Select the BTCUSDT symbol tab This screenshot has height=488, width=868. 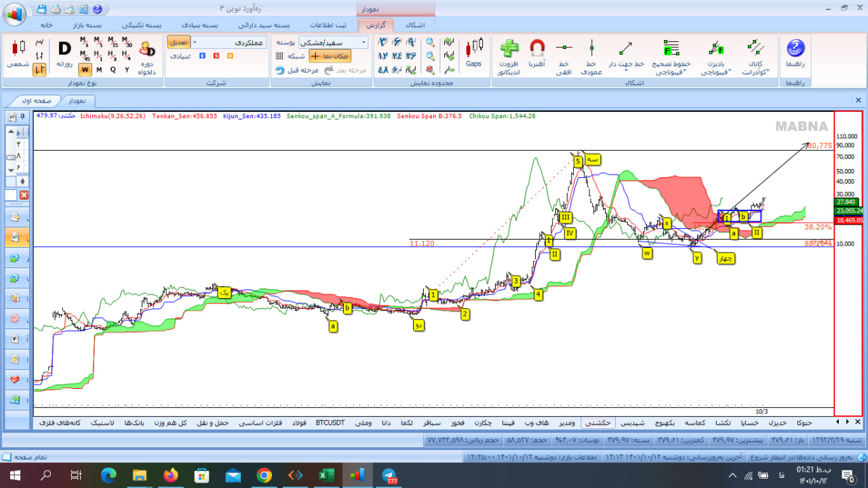coord(330,423)
